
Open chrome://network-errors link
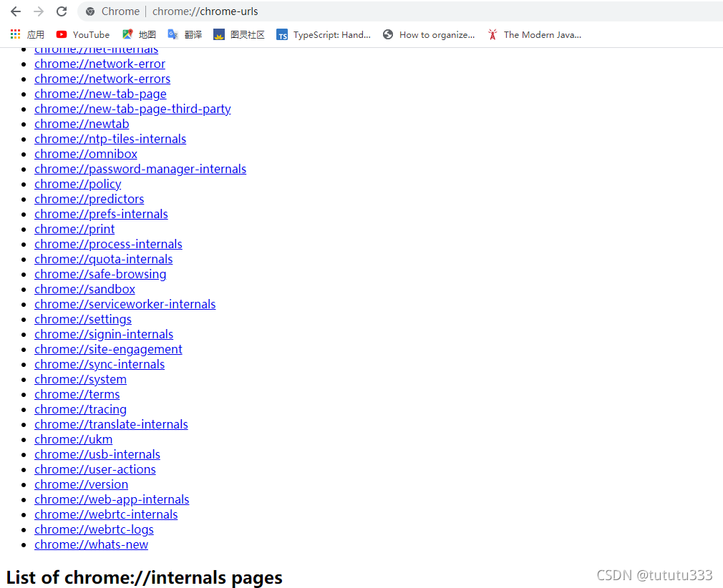tap(102, 79)
